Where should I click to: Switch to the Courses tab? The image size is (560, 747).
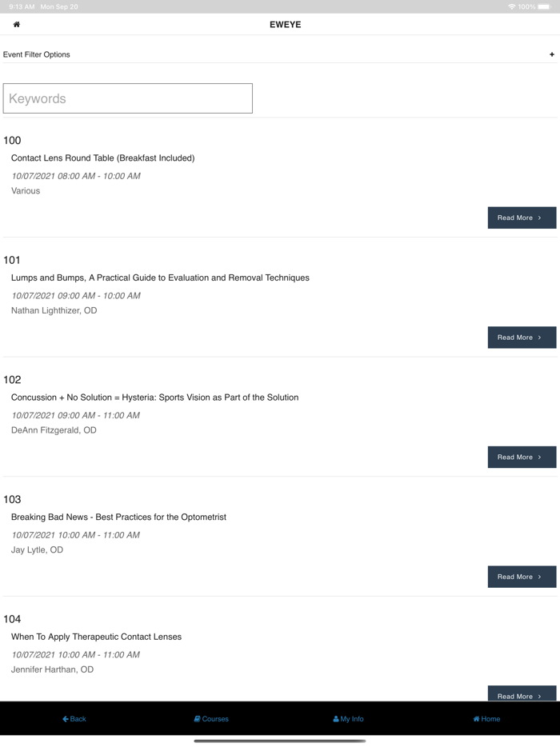pos(211,719)
